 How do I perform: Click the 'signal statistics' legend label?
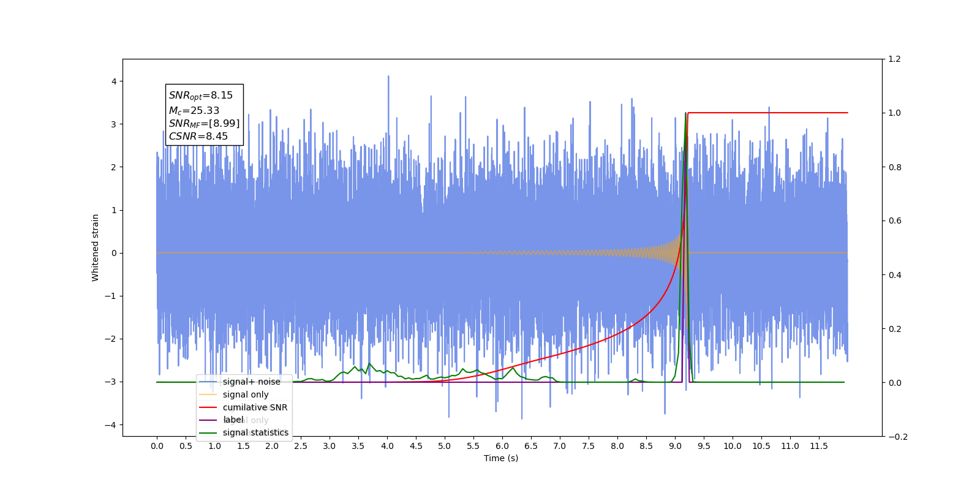click(x=255, y=432)
